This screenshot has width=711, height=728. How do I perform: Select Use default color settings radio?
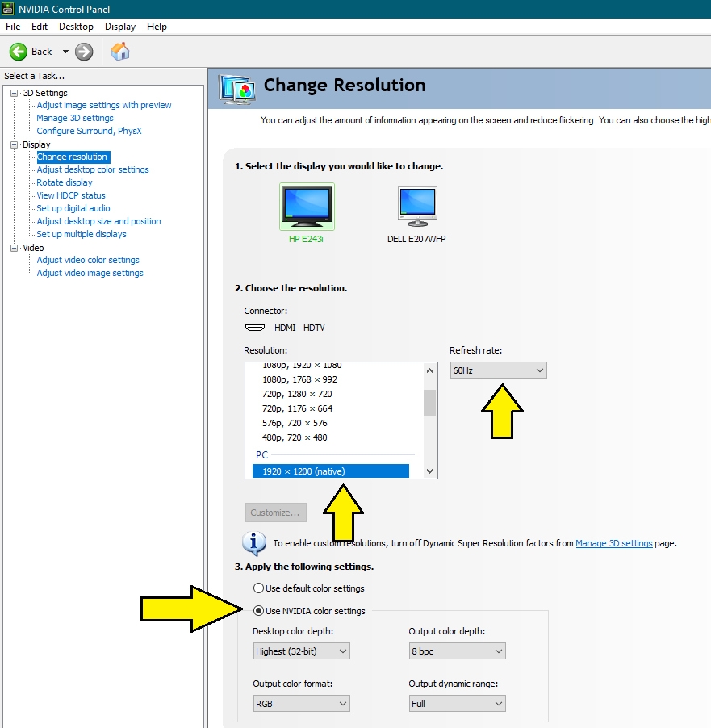(x=259, y=588)
